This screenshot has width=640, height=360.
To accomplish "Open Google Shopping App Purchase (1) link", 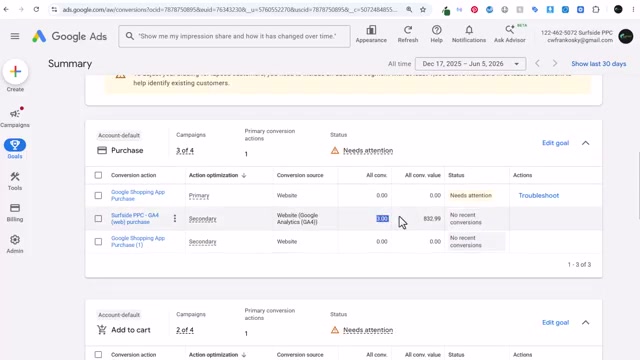I will [x=138, y=242].
